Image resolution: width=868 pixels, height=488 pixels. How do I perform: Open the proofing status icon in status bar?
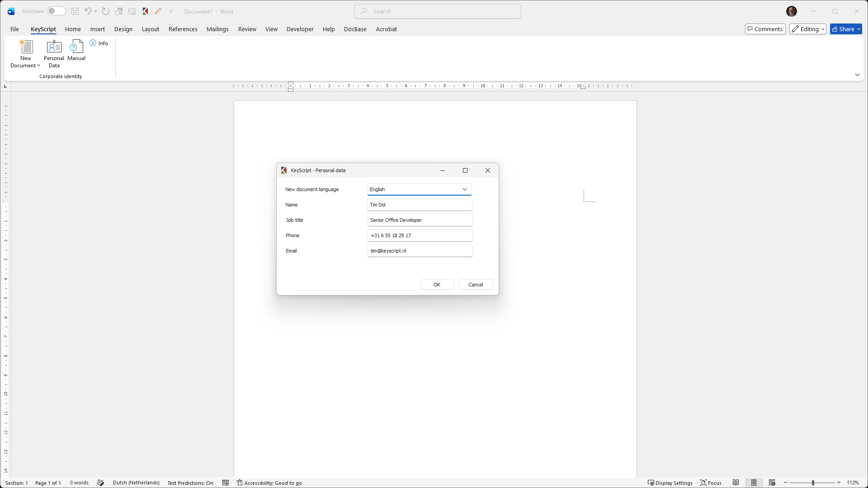pyautogui.click(x=100, y=483)
